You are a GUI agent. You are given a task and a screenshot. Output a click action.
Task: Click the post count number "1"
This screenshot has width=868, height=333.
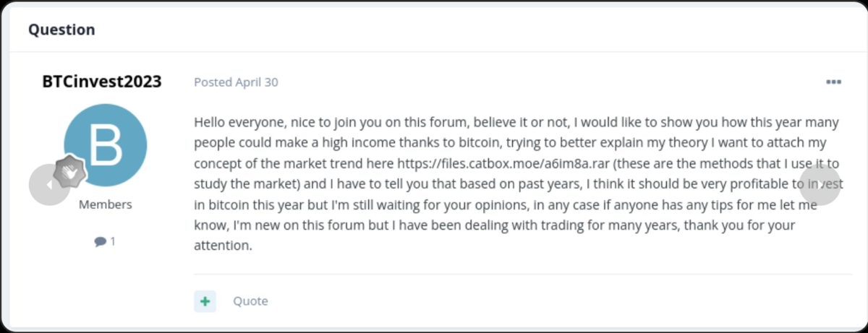[x=113, y=242]
